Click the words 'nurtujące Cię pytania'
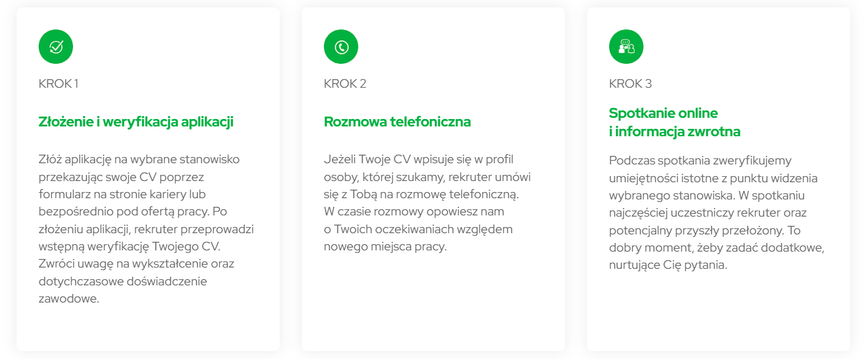The height and width of the screenshot is (359, 868). coord(667,266)
